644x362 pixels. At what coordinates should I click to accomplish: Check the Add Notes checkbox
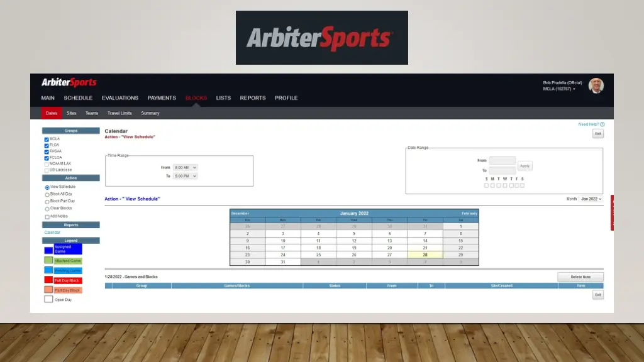tap(47, 216)
